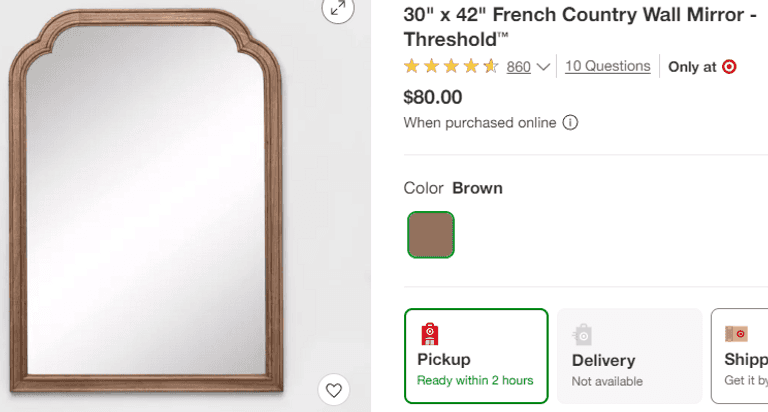Click the "Ready within 2 hours" text

[x=475, y=380]
